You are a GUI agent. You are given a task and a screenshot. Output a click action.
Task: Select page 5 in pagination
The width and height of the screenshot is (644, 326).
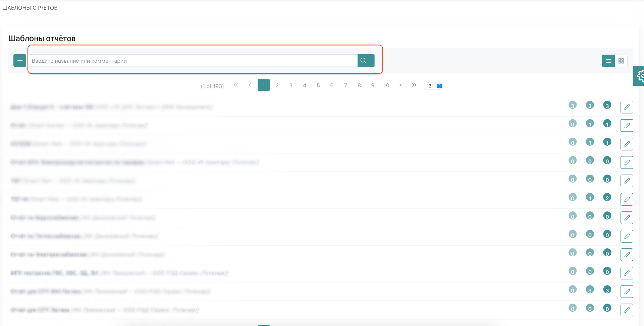point(318,85)
